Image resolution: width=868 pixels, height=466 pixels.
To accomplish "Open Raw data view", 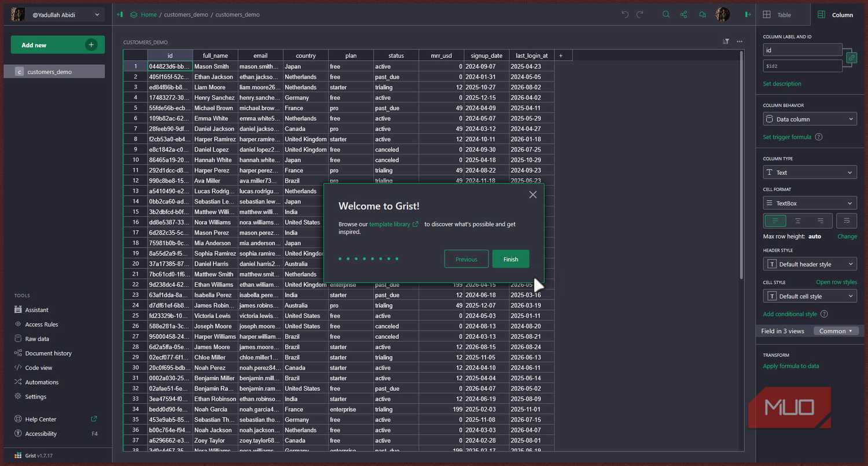I will click(37, 339).
